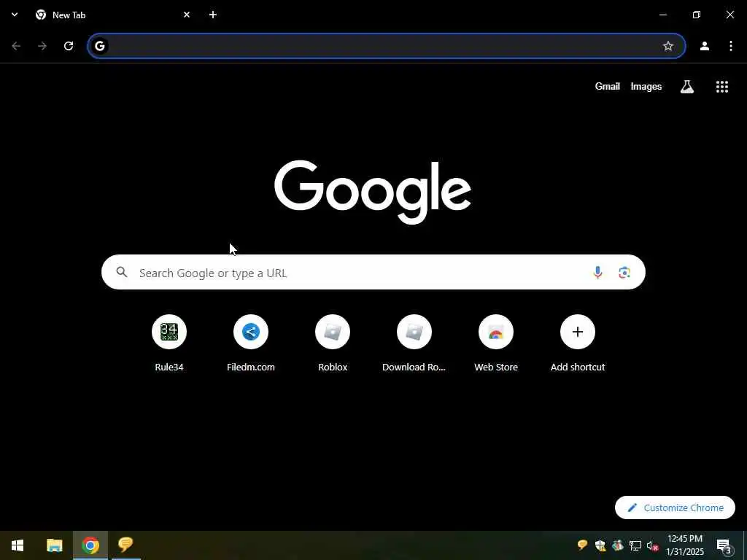Restore down the Chrome window
The height and width of the screenshot is (560, 747).
tap(697, 15)
